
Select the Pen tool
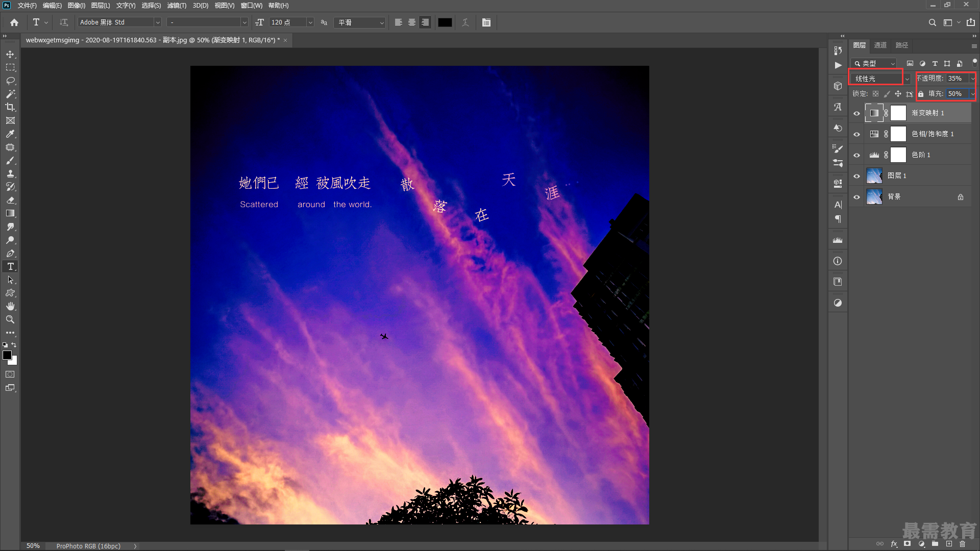click(10, 253)
